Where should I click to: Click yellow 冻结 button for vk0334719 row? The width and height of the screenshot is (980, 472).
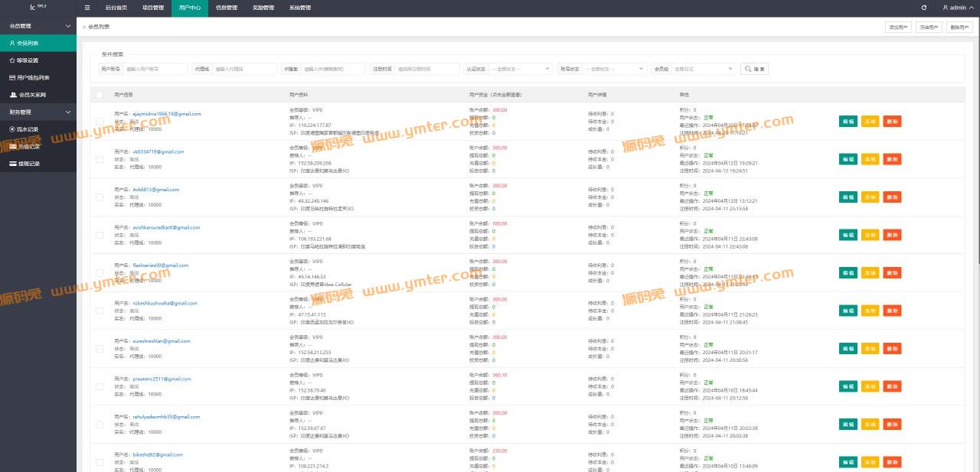click(x=871, y=159)
